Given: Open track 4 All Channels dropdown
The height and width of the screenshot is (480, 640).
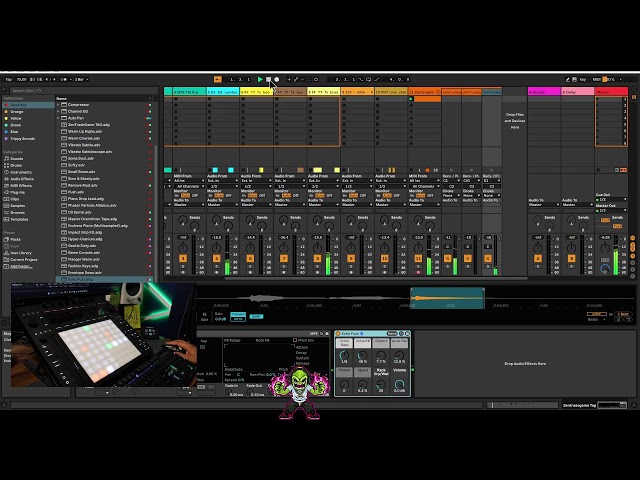Looking at the screenshot, I should [x=189, y=186].
